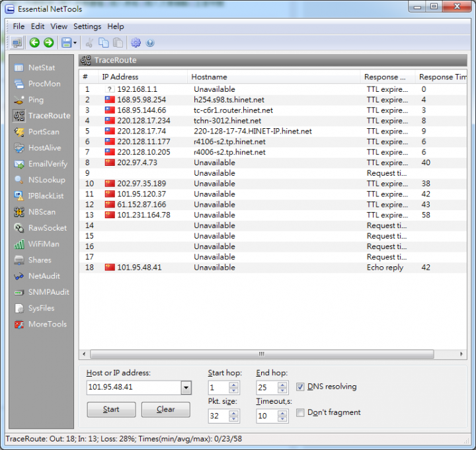This screenshot has width=476, height=450.
Task: Open the View menu
Action: pyautogui.click(x=59, y=26)
